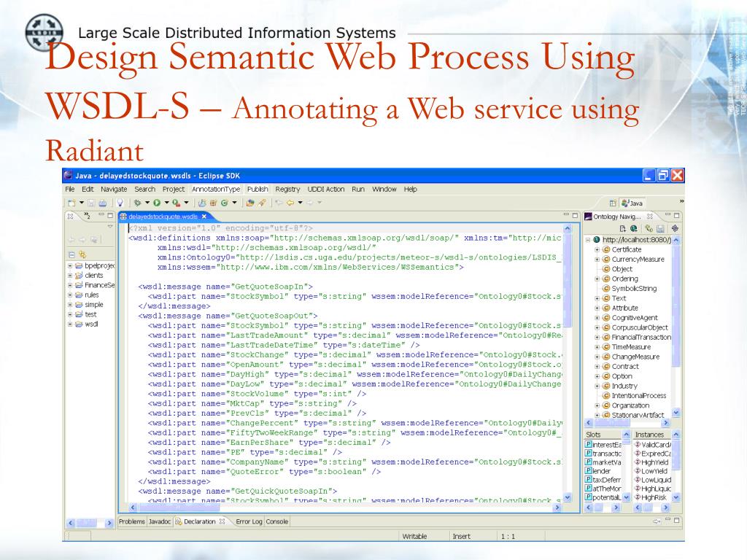Expand the Certificate ontology class node

point(597,249)
